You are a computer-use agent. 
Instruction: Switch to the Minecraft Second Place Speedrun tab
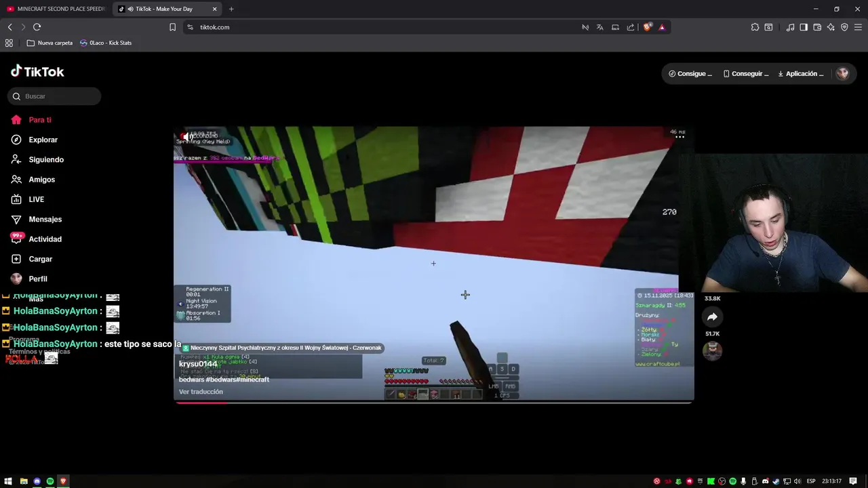pyautogui.click(x=56, y=9)
